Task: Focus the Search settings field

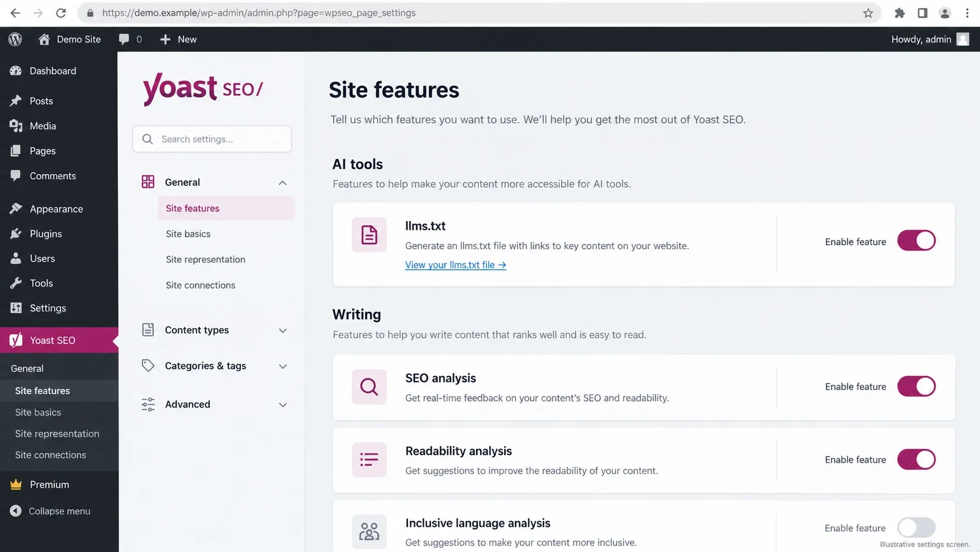Action: click(x=212, y=139)
